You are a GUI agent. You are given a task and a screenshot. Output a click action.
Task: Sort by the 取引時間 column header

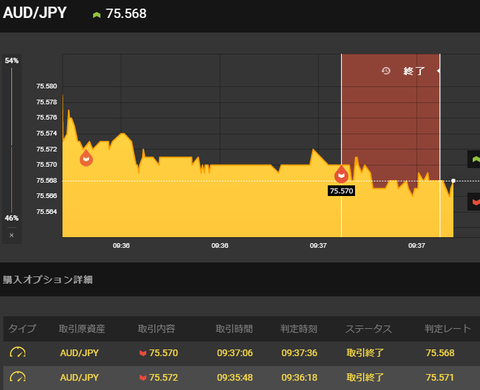[234, 329]
